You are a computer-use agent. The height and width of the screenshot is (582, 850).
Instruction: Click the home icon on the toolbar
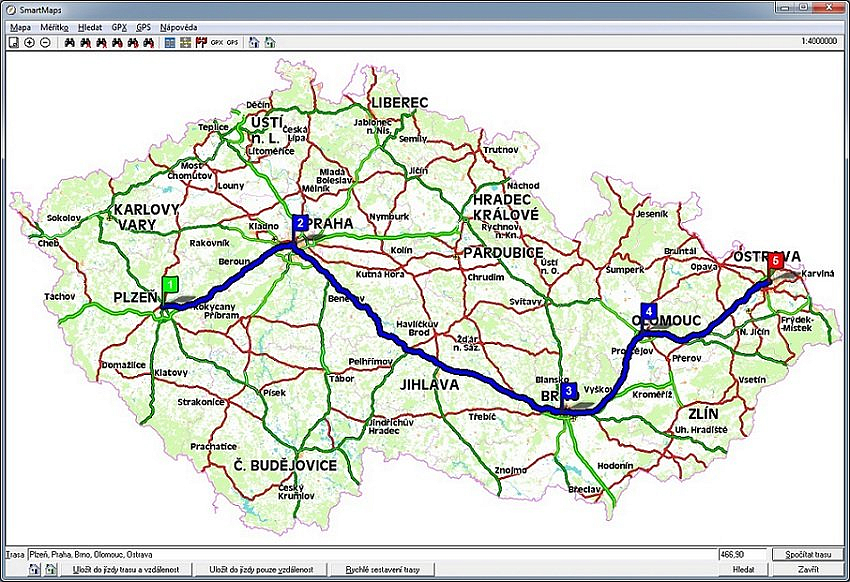253,43
